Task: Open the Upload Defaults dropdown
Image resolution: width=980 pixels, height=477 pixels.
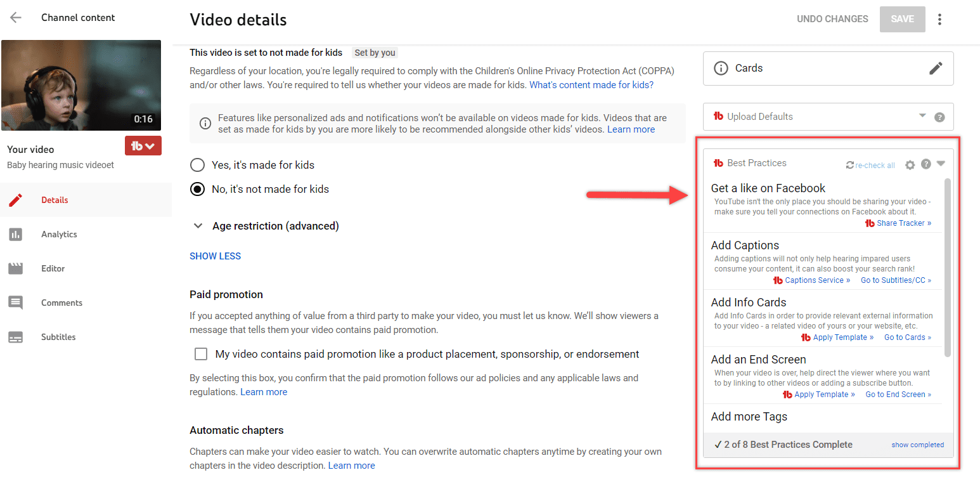Action: [922, 116]
